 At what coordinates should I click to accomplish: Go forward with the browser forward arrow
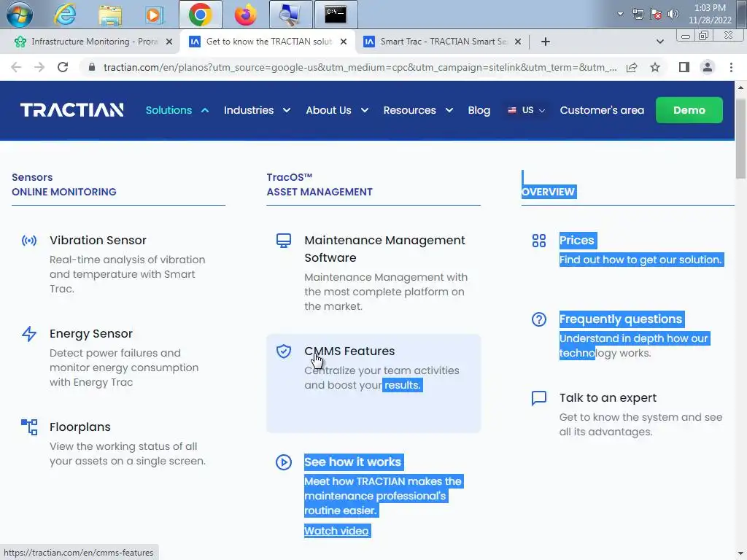(x=39, y=67)
